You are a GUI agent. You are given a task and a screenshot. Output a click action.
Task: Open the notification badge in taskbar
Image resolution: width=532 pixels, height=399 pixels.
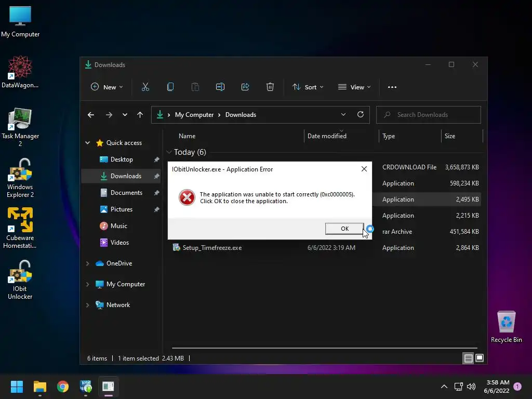tap(517, 387)
